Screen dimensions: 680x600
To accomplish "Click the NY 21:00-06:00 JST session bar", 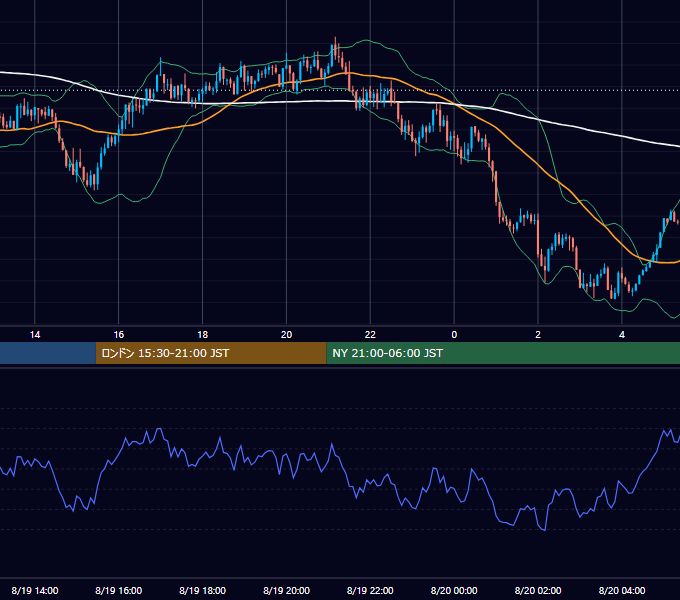I will (503, 353).
